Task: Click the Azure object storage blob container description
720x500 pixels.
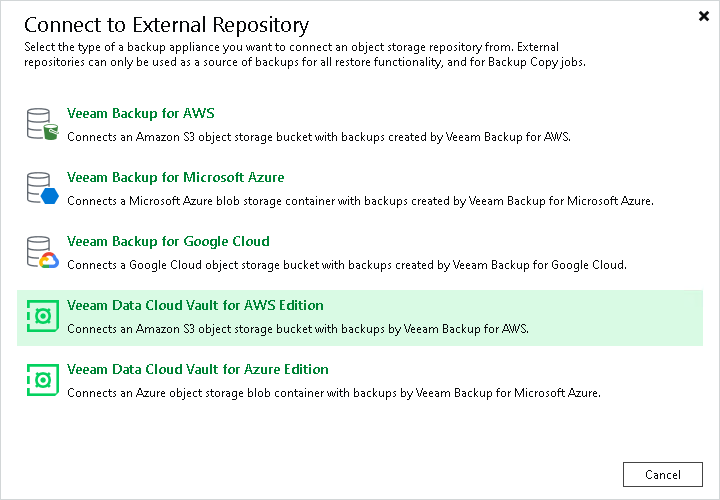Action: pyautogui.click(x=334, y=393)
